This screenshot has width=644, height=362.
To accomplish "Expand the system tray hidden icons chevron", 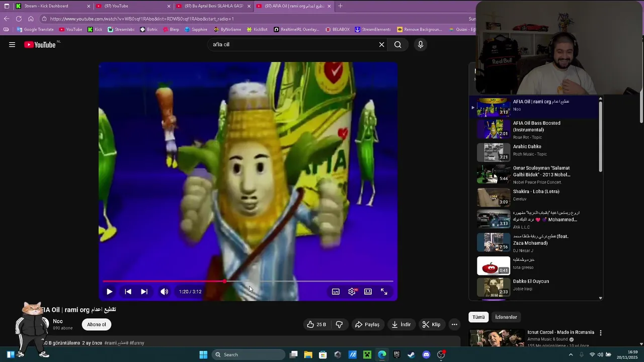I will point(571,355).
